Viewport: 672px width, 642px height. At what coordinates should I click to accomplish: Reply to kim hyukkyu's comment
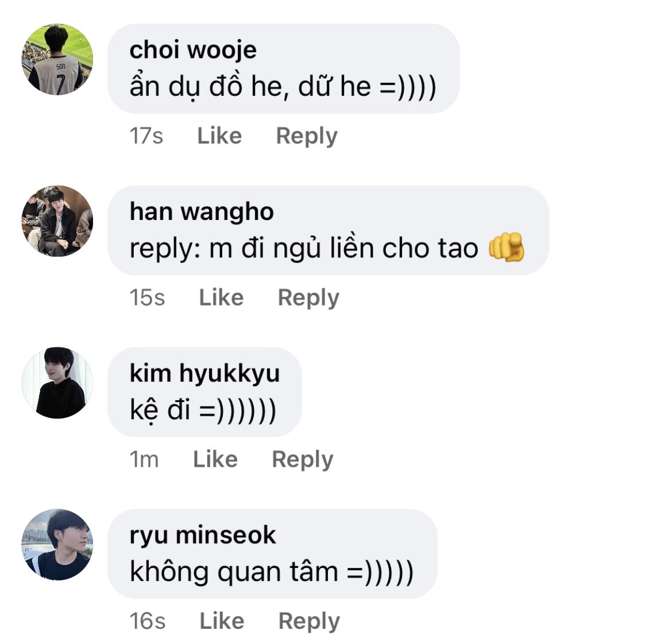[x=303, y=460]
